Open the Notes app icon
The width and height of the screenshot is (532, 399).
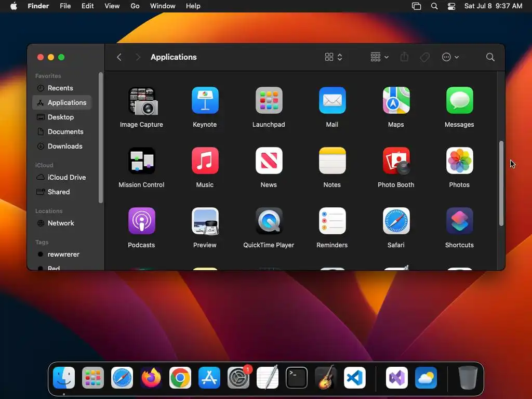tap(332, 161)
